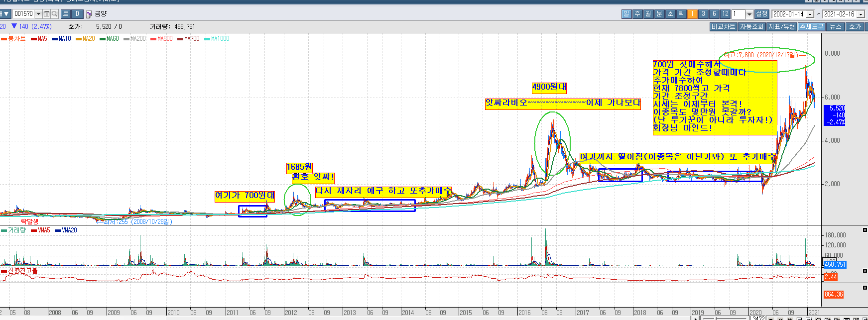Open the 지표/유형 tab

pos(781,27)
